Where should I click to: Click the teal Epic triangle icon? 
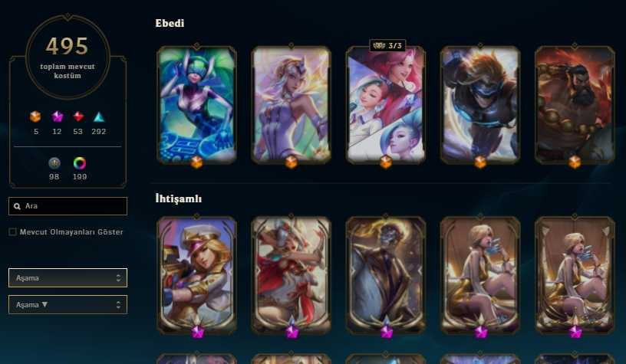tap(99, 116)
